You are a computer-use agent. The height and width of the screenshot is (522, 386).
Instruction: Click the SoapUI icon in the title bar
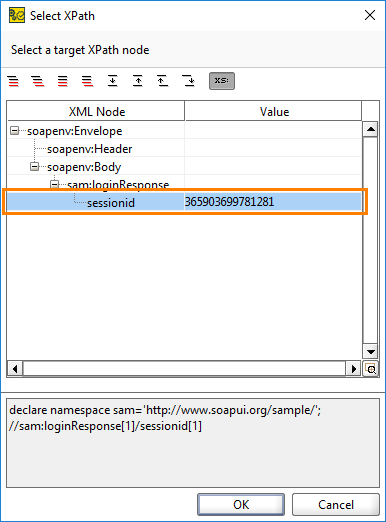point(17,15)
